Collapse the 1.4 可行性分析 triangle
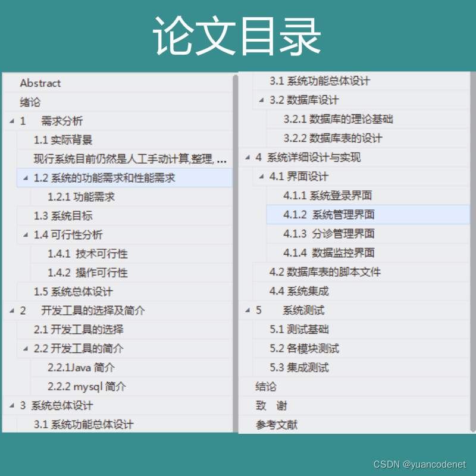The height and width of the screenshot is (476, 476). click(x=26, y=234)
